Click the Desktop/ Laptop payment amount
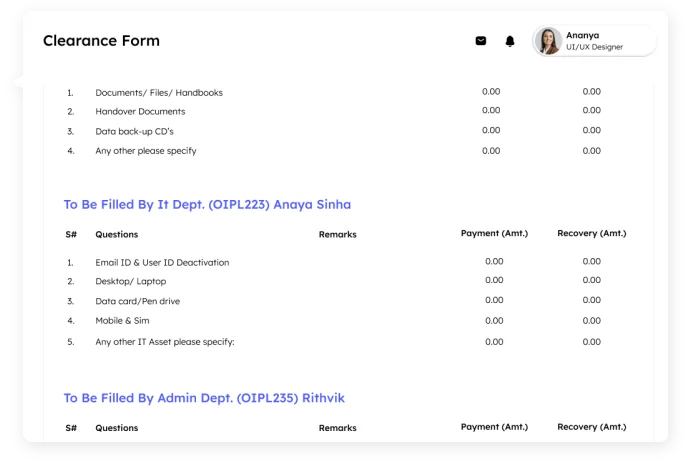Image resolution: width=685 pixels, height=461 pixels. point(494,281)
